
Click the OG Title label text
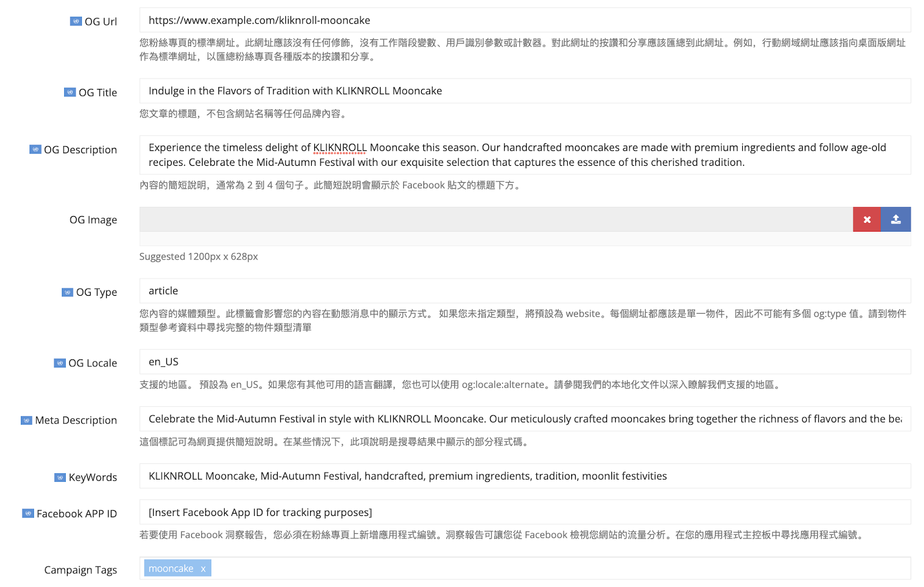[98, 92]
